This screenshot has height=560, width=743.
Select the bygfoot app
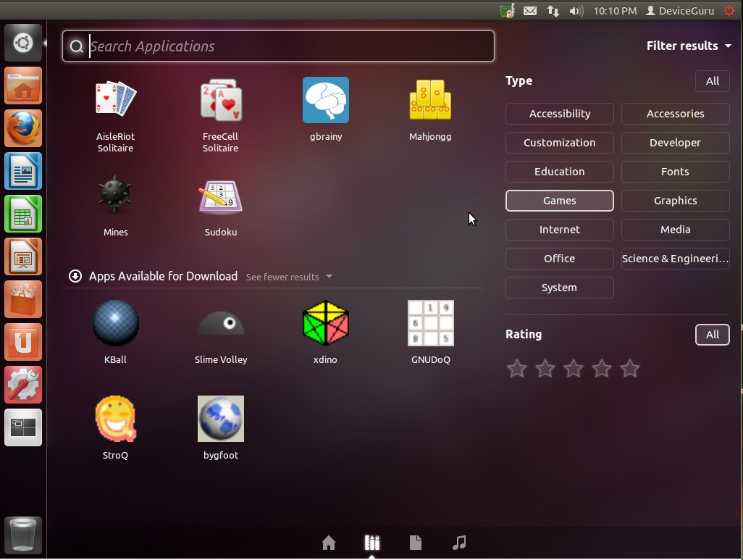pyautogui.click(x=221, y=427)
